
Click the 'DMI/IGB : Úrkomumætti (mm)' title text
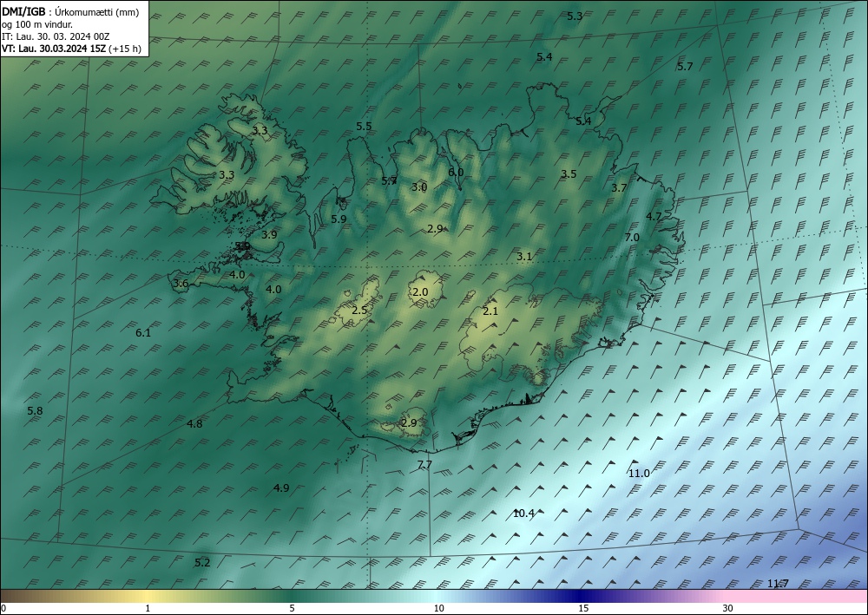pyautogui.click(x=70, y=12)
